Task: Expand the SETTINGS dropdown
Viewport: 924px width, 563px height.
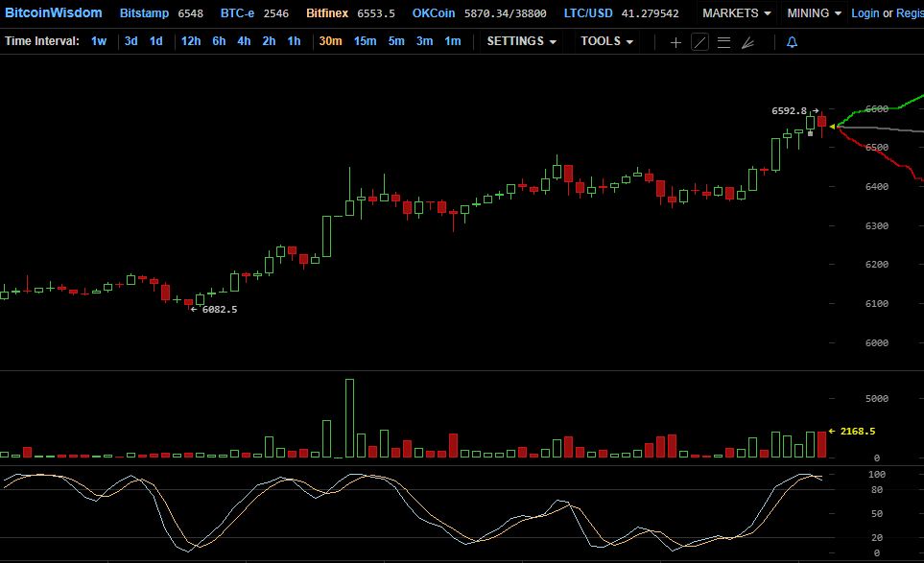Action: (x=521, y=41)
